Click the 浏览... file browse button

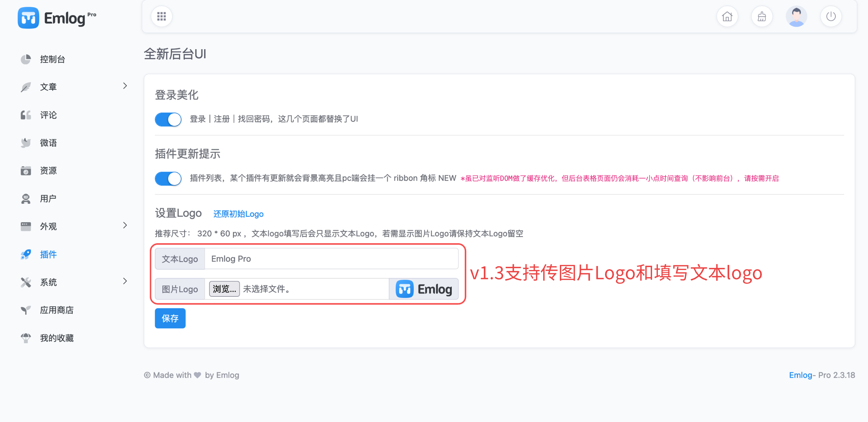(224, 289)
